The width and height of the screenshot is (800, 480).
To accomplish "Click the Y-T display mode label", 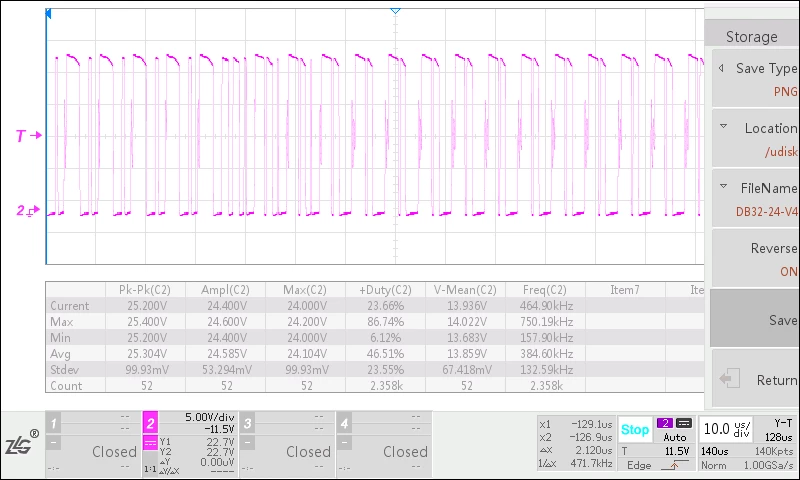I will (783, 423).
